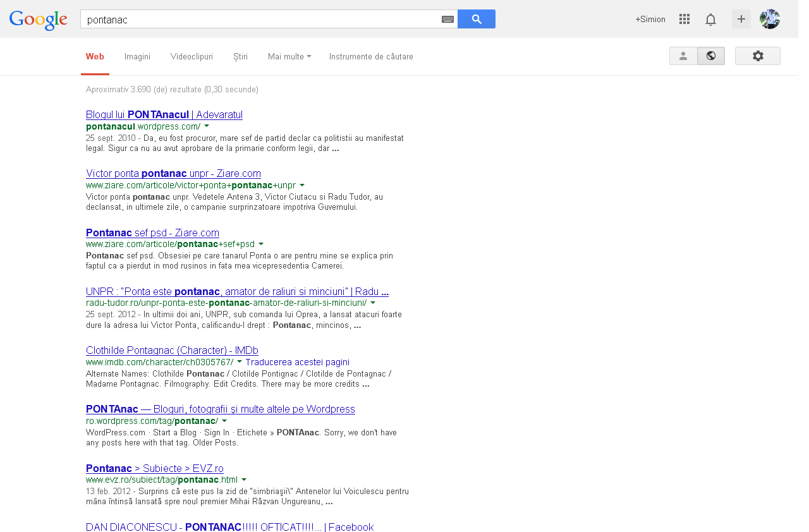
Task: Click the 25 sept. 2010 snippet text
Action: point(245,143)
